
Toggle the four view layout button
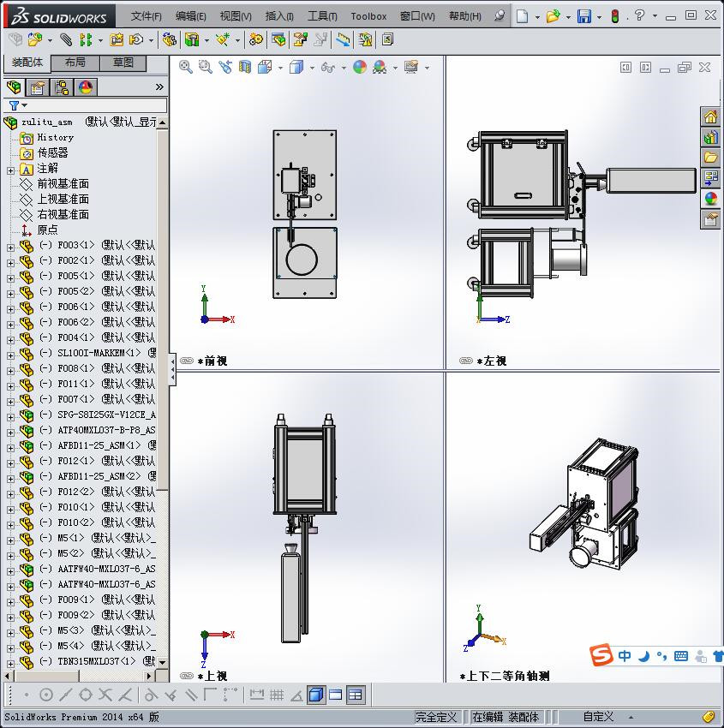point(356,695)
